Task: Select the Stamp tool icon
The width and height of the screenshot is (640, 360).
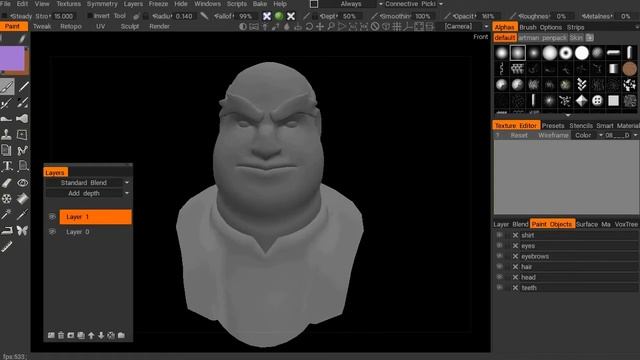Action: (7, 134)
